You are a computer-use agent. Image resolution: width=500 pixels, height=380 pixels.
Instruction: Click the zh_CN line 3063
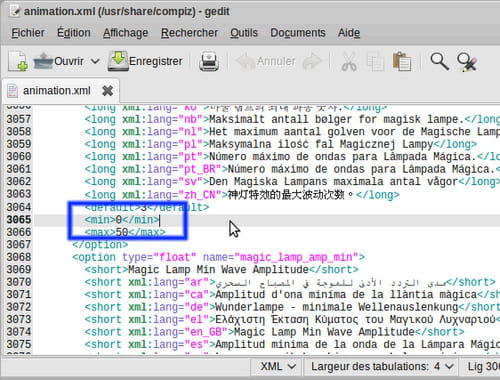click(x=242, y=195)
